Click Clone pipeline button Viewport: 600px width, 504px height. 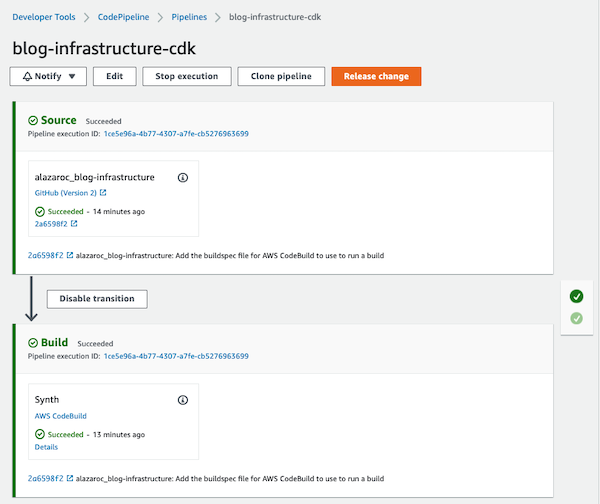[281, 77]
